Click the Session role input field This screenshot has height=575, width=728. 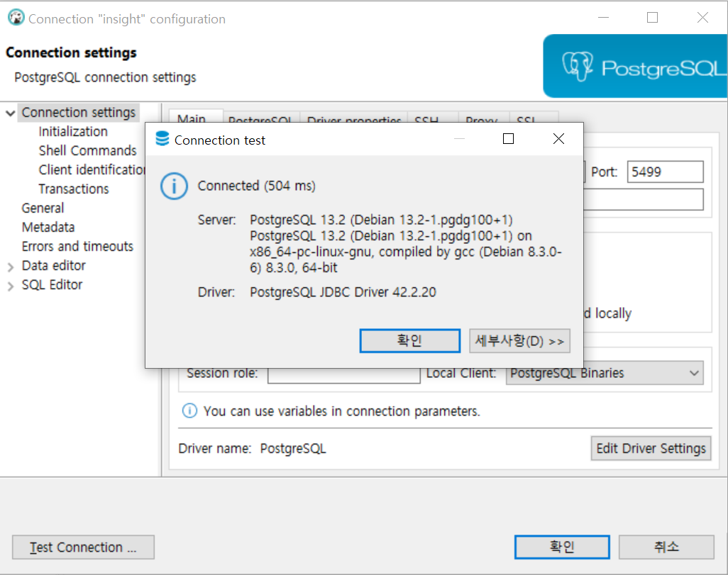pyautogui.click(x=344, y=375)
